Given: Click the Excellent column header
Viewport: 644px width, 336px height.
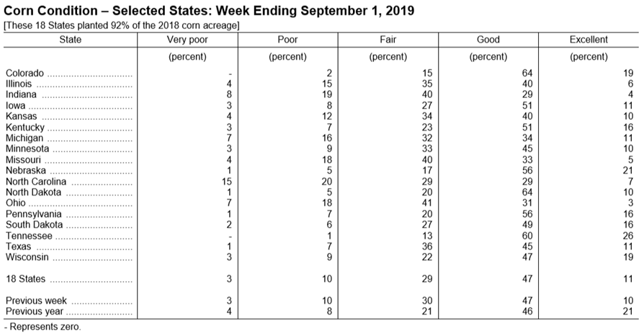Looking at the screenshot, I should [589, 40].
